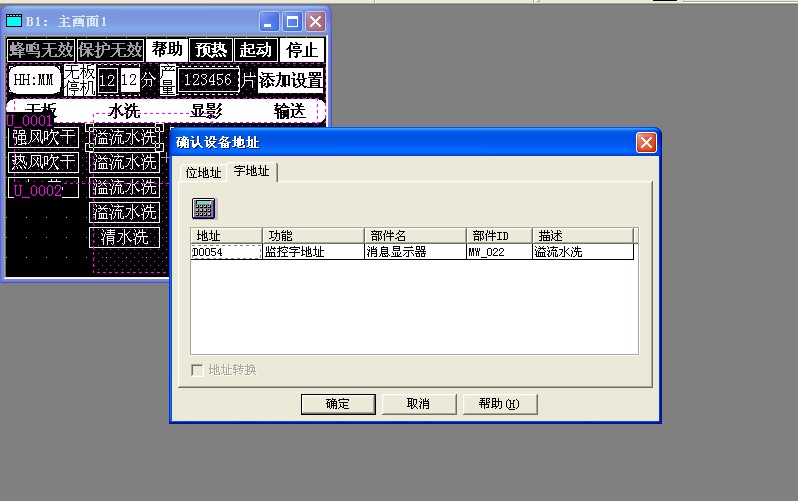The height and width of the screenshot is (501, 798).
Task: Minimize the B1 主画面1 window
Action: tap(270, 21)
